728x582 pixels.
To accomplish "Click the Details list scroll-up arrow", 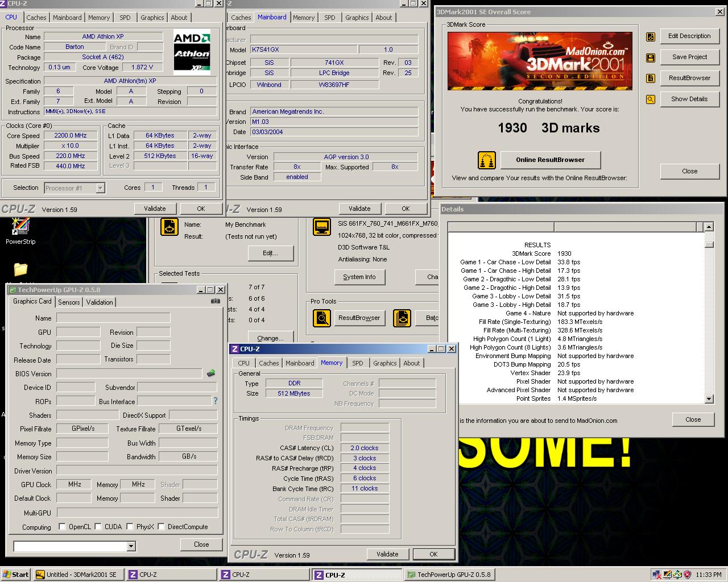I will click(709, 227).
